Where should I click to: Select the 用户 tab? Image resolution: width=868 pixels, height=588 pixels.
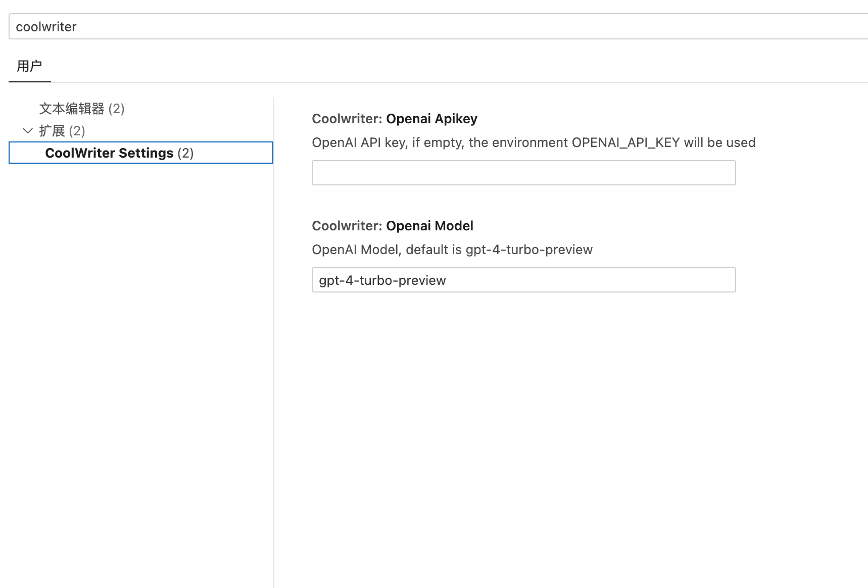(29, 66)
